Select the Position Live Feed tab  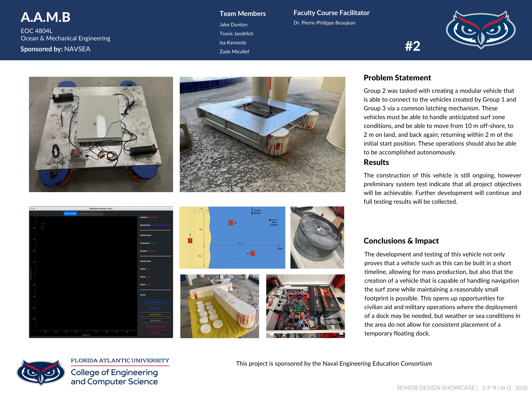pyautogui.click(x=70, y=214)
